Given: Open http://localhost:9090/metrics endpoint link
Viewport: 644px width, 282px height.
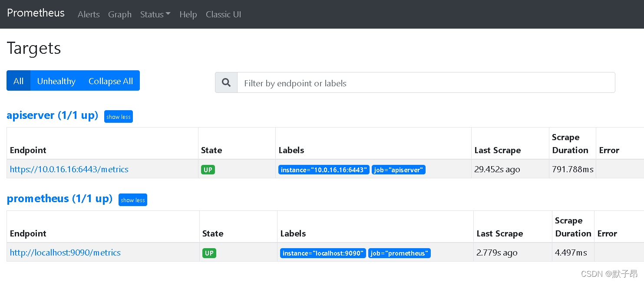Looking at the screenshot, I should [65, 252].
